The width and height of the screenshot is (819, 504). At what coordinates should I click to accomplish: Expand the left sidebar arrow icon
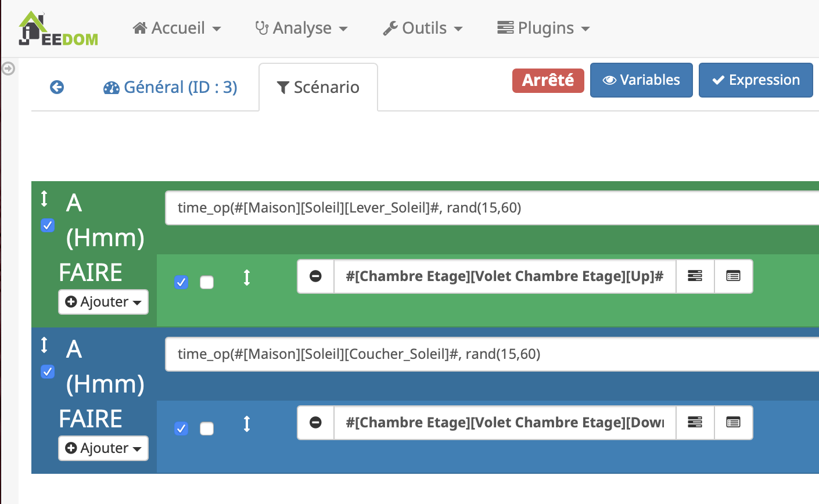coord(8,69)
